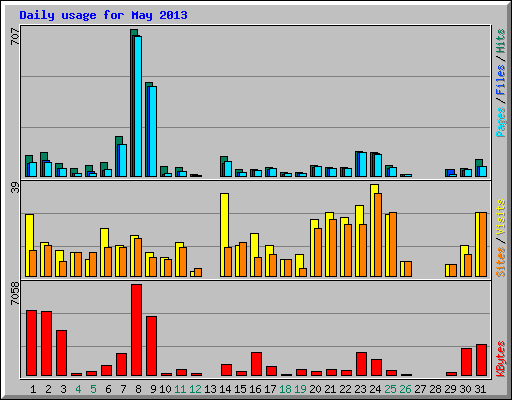Click the day 13 axis label

[210, 389]
